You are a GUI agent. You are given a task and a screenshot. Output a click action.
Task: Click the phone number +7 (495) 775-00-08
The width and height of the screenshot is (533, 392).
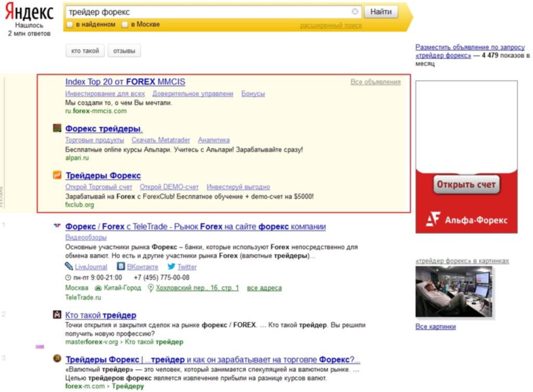click(161, 278)
